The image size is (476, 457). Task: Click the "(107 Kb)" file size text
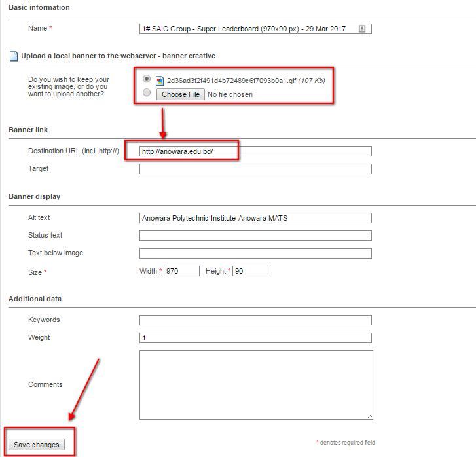[x=312, y=81]
